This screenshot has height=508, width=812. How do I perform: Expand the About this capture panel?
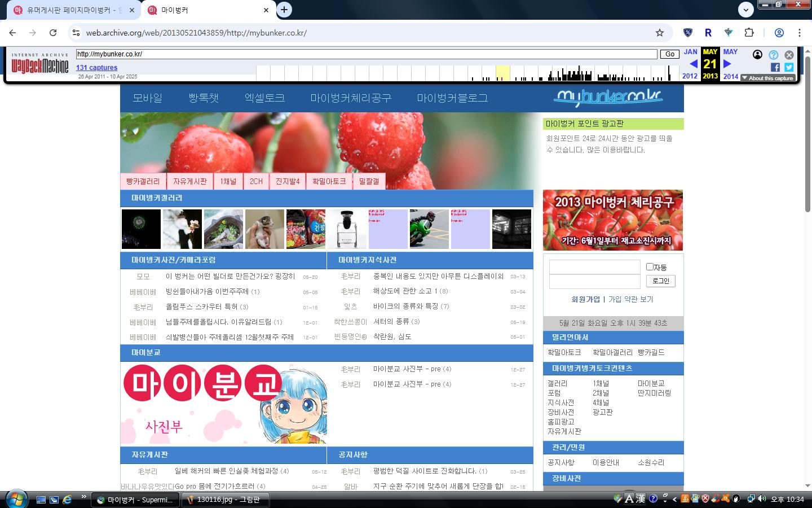click(767, 78)
